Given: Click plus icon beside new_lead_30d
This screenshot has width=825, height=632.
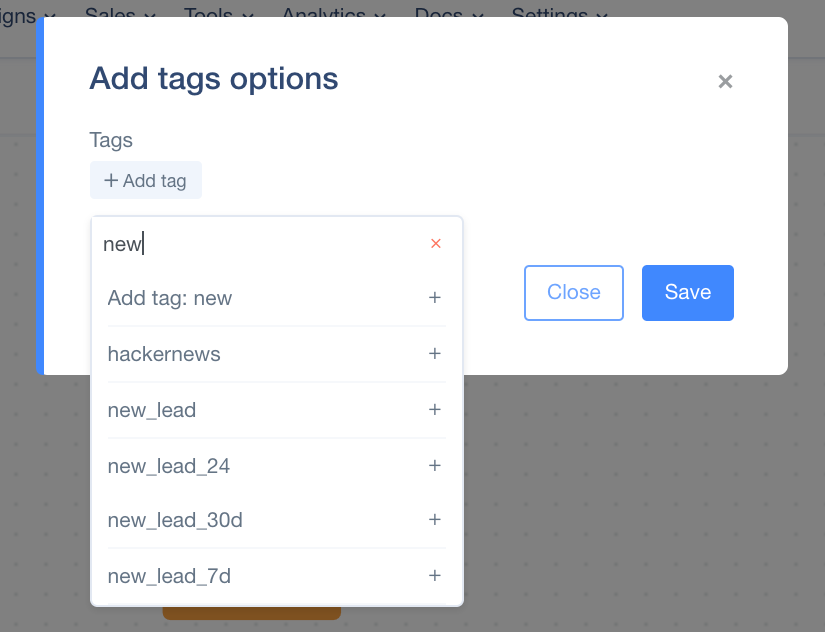Looking at the screenshot, I should tap(435, 520).
